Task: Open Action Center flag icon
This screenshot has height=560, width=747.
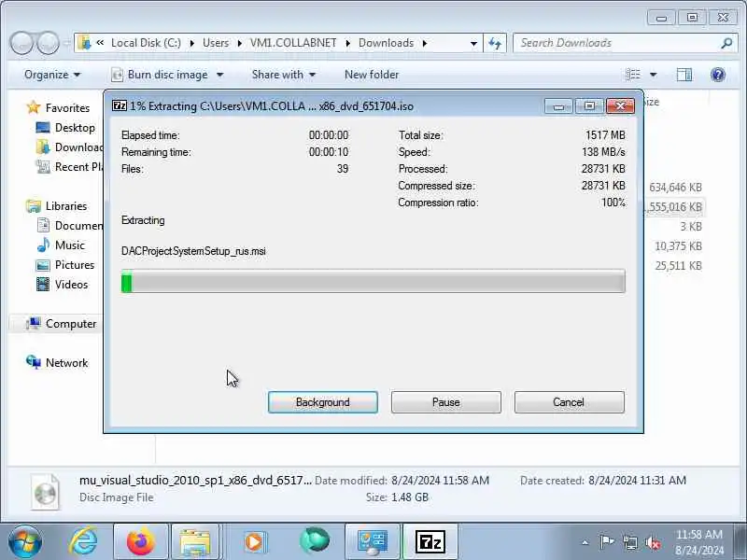Action: tap(606, 542)
